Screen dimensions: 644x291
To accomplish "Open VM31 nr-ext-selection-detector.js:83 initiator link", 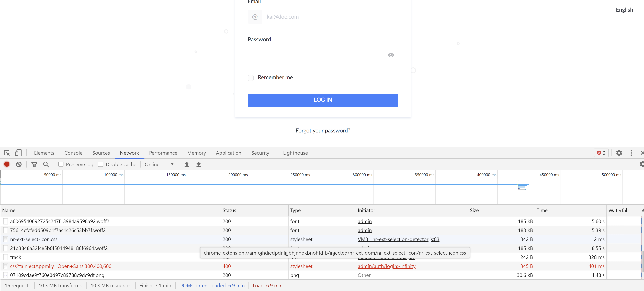I will pyautogui.click(x=398, y=239).
